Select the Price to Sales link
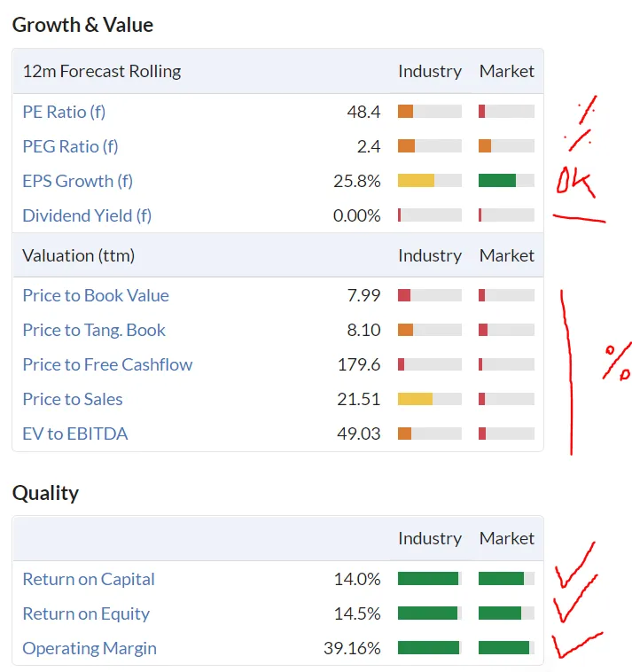This screenshot has height=672, width=632. (x=73, y=399)
